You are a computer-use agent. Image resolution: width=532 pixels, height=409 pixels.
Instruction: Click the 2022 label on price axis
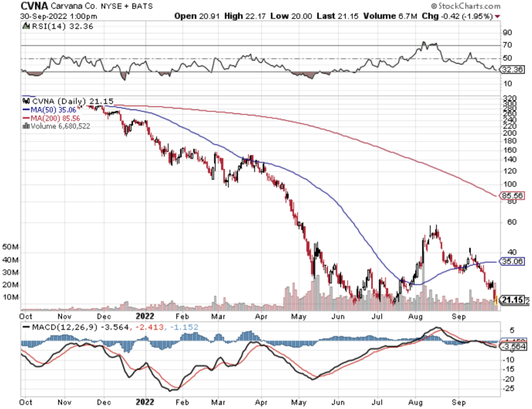click(x=145, y=316)
